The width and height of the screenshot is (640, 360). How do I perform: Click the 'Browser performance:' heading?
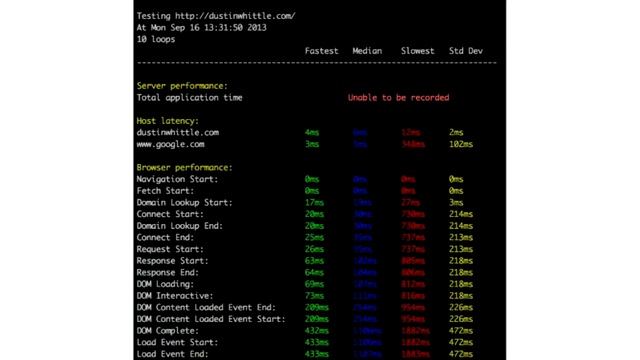[184, 167]
